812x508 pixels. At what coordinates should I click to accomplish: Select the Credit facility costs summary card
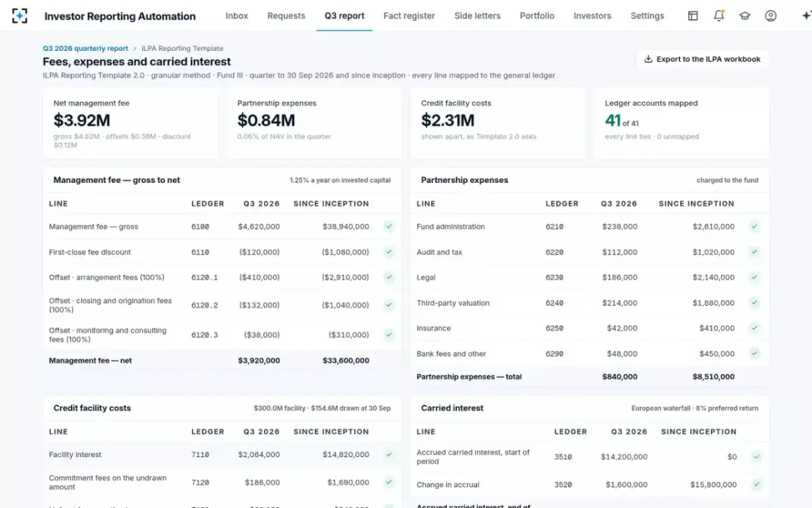498,123
